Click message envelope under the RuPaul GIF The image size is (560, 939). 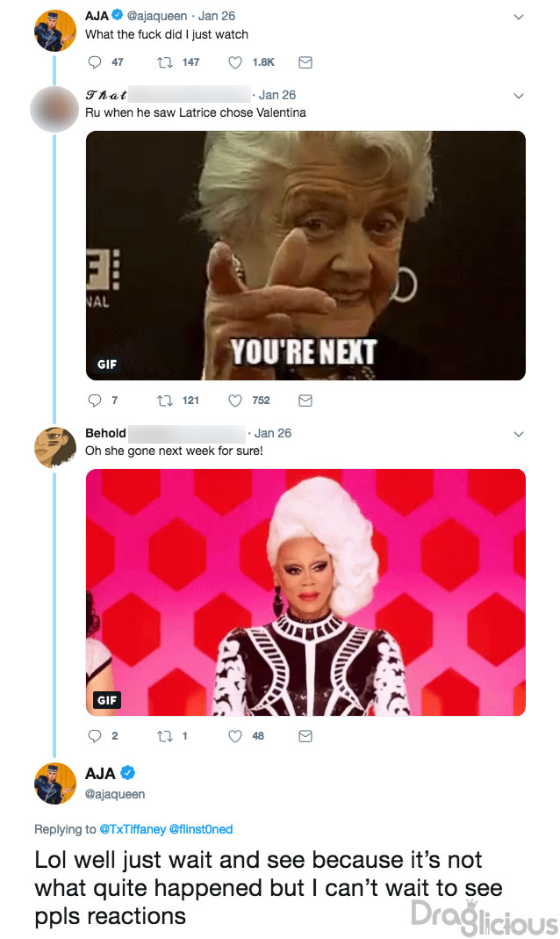pyautogui.click(x=305, y=736)
